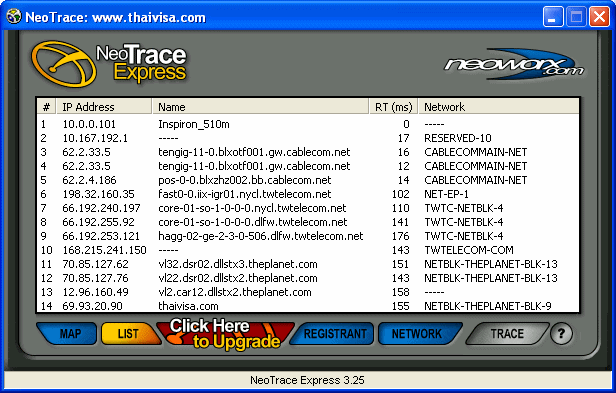Select IP address 66.192.240.197

[x=101, y=208]
